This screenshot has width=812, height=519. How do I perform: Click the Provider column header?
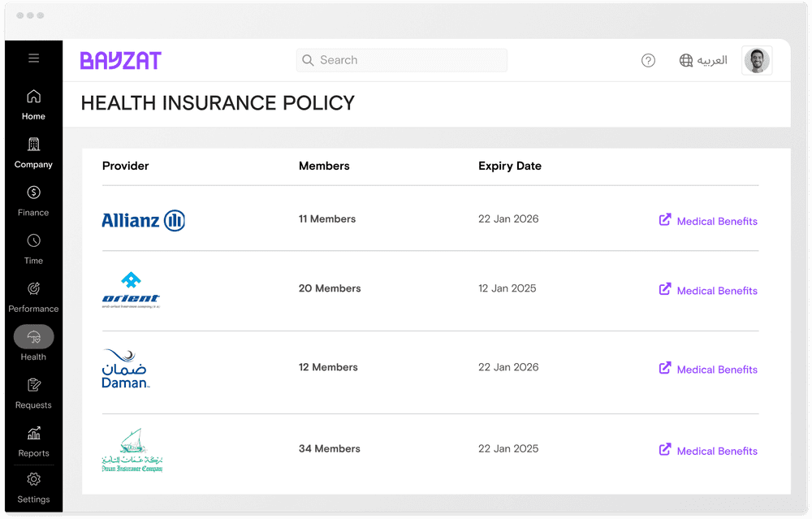point(125,167)
